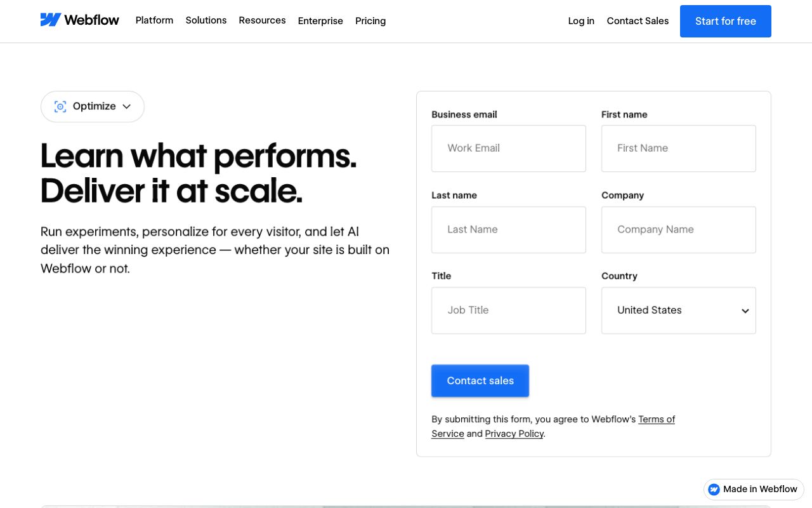Open the Country dropdown showing United States

679,311
